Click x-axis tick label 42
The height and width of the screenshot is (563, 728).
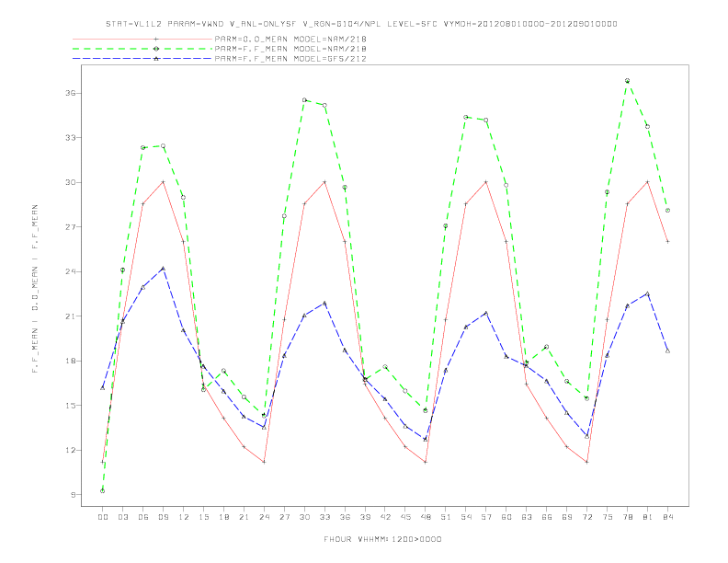(x=385, y=517)
